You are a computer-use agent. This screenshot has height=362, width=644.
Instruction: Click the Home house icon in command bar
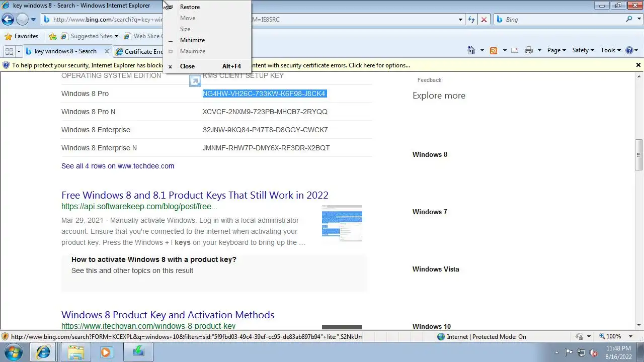471,50
